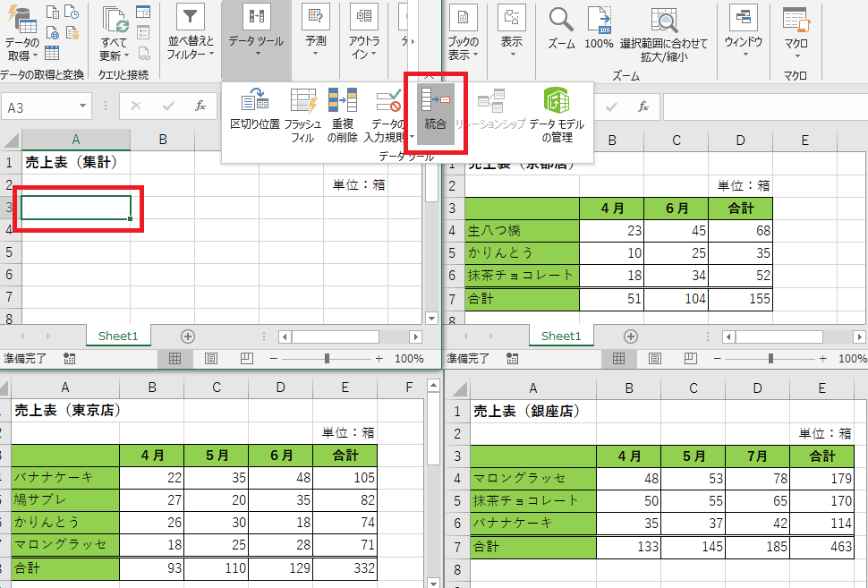Select 生八つ橋 cell in 京都店 window
The height and width of the screenshot is (588, 868).
(522, 230)
